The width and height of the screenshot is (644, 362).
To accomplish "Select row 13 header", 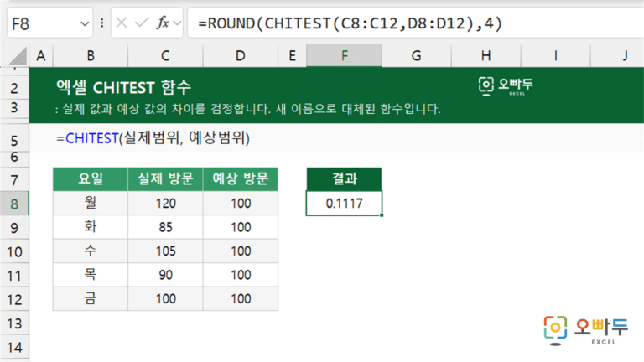I will tap(14, 323).
